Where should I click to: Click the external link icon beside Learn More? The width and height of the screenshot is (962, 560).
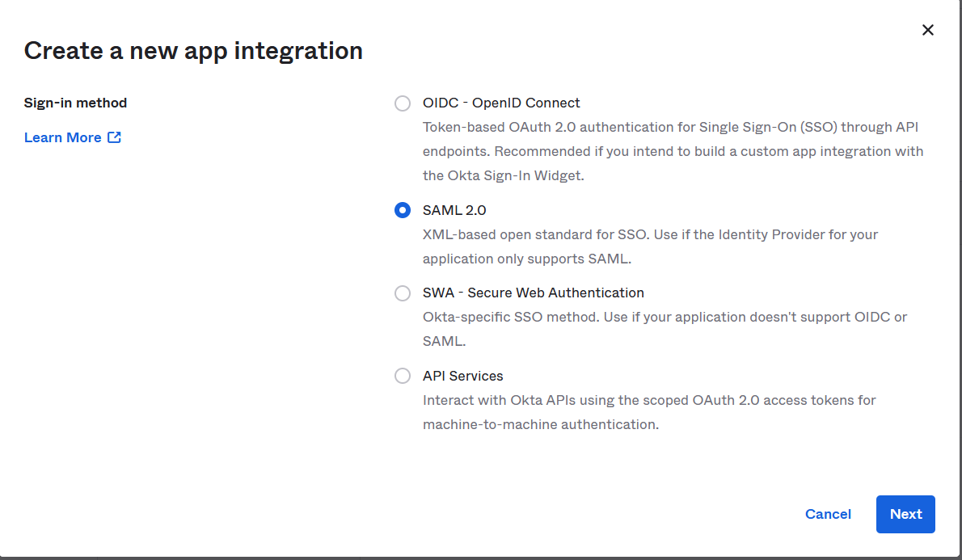pyautogui.click(x=115, y=137)
